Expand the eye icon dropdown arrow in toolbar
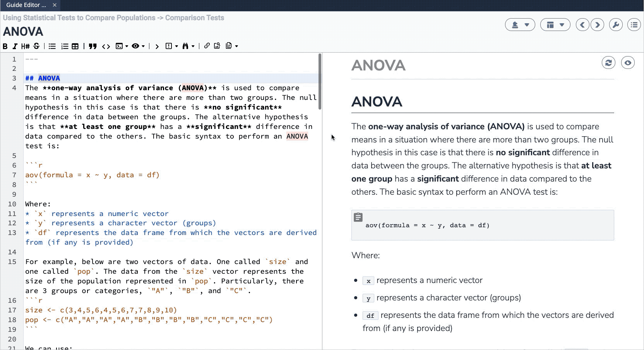The image size is (644, 350). pos(143,46)
